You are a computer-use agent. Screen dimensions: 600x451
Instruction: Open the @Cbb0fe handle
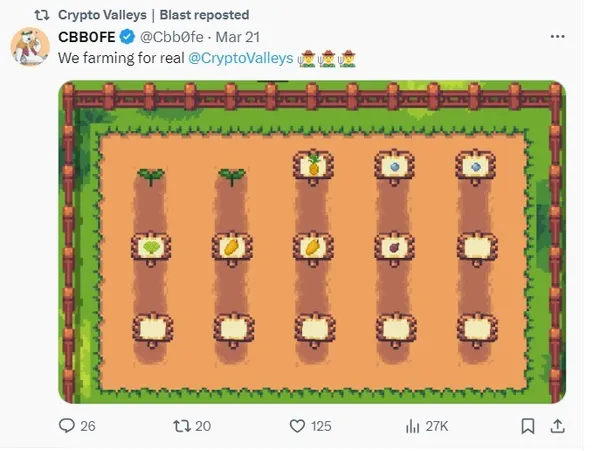(x=172, y=37)
